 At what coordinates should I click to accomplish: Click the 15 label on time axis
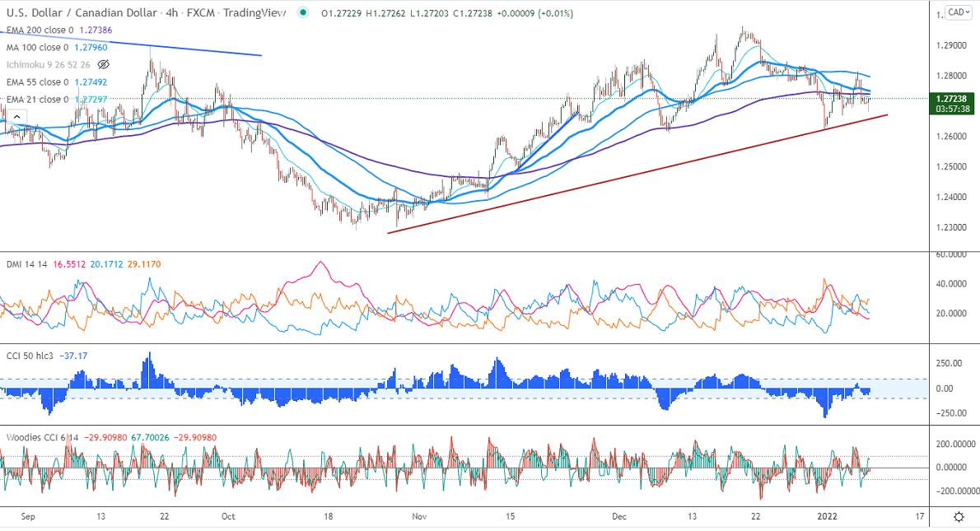[x=510, y=517]
